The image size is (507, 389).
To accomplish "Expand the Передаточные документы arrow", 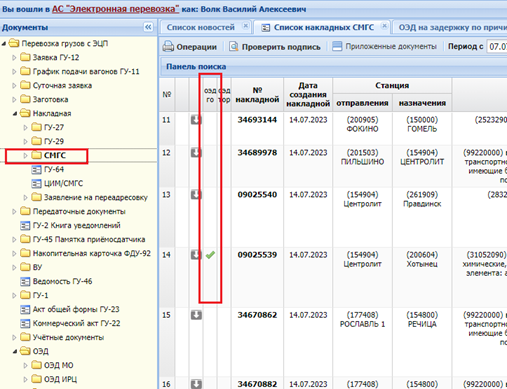I will (14, 212).
